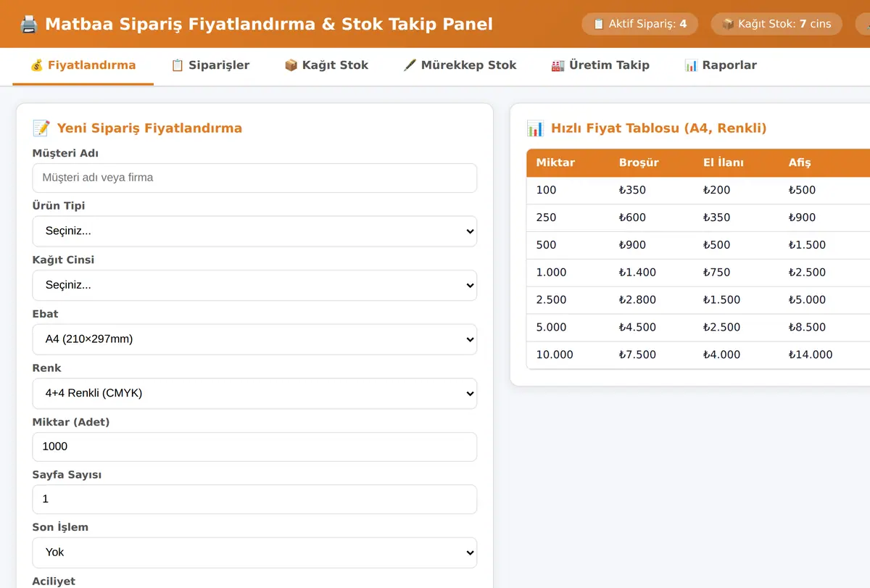Click the Yeni Sipariş Fiyatlandırma heading
The width and height of the screenshot is (870, 588).
click(x=149, y=128)
